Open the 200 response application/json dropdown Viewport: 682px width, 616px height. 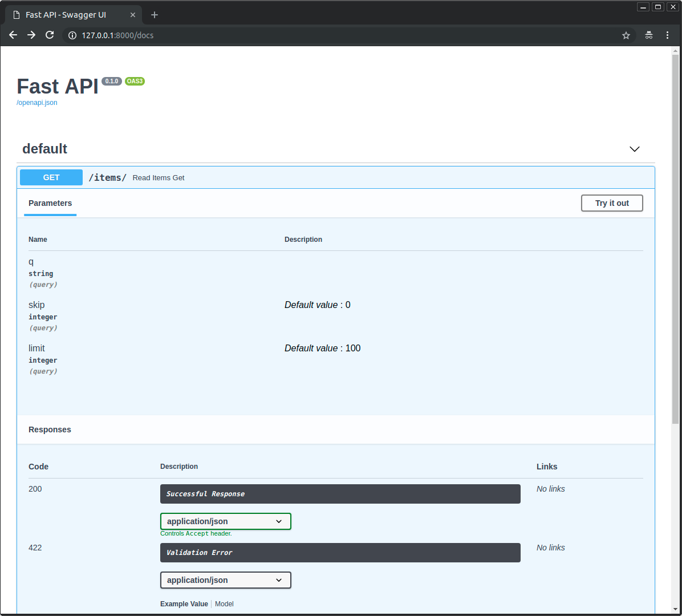pyautogui.click(x=225, y=521)
